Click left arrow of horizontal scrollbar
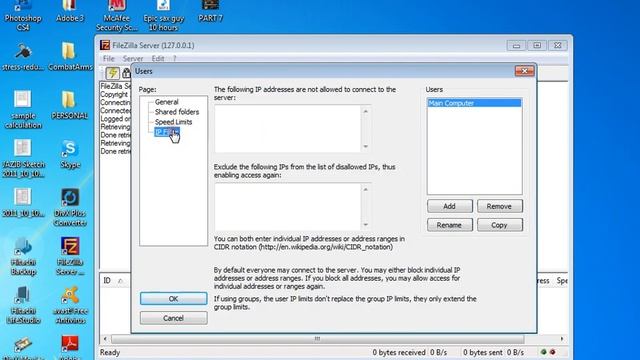The width and height of the screenshot is (640, 360). pyautogui.click(x=105, y=339)
